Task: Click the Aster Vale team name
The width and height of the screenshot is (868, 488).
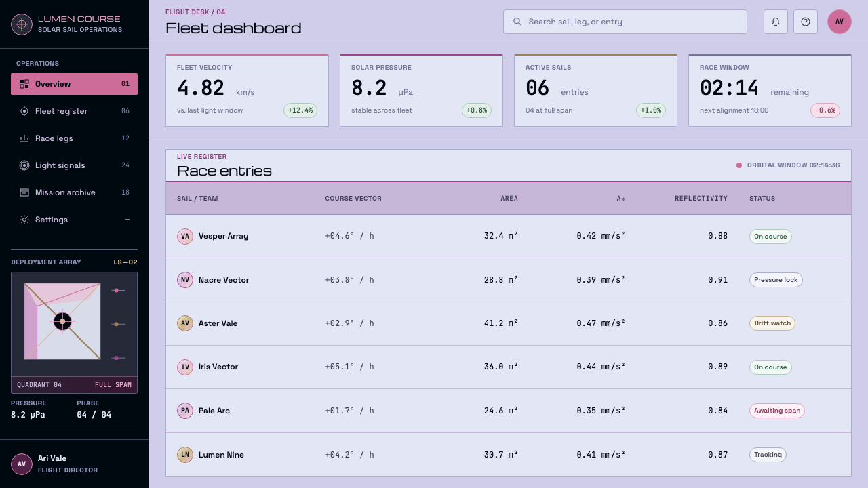Action: (218, 323)
